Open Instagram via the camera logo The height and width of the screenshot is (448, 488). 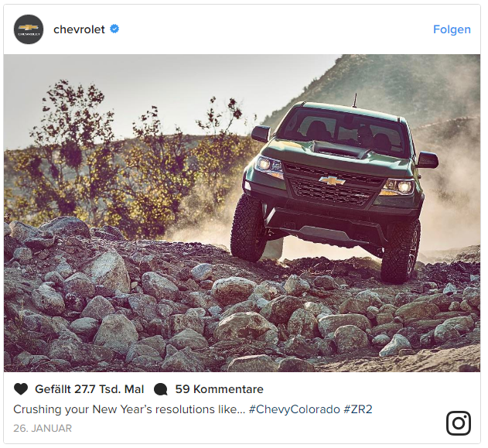[x=459, y=423]
